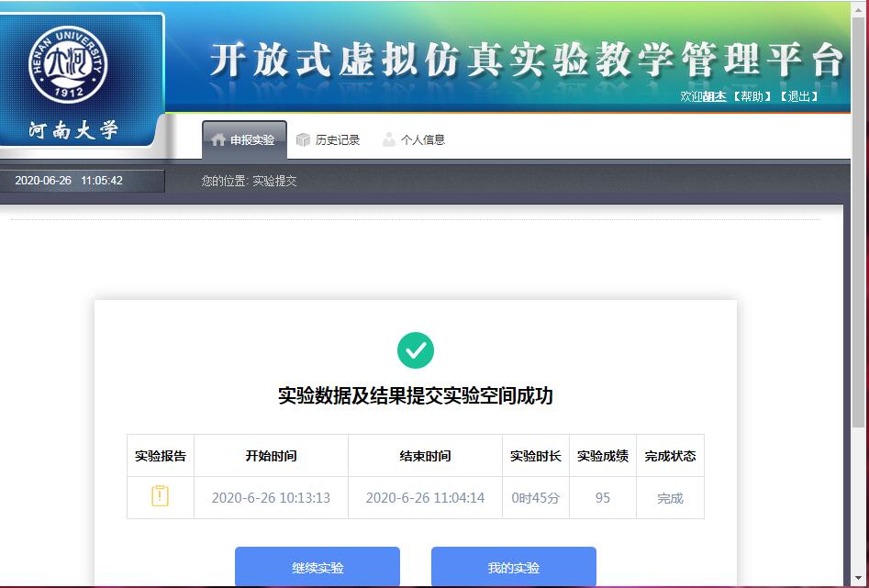This screenshot has width=869, height=588.
Task: Click the date and time display
Action: (x=69, y=181)
